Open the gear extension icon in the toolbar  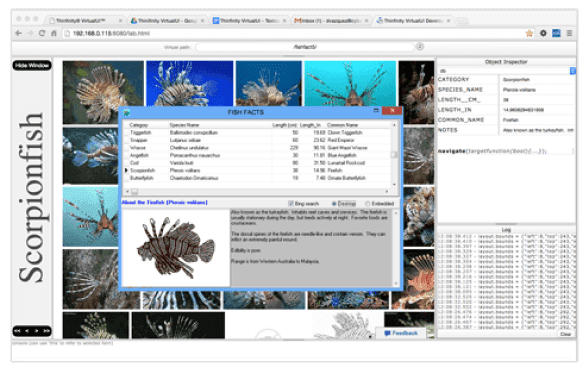(543, 33)
